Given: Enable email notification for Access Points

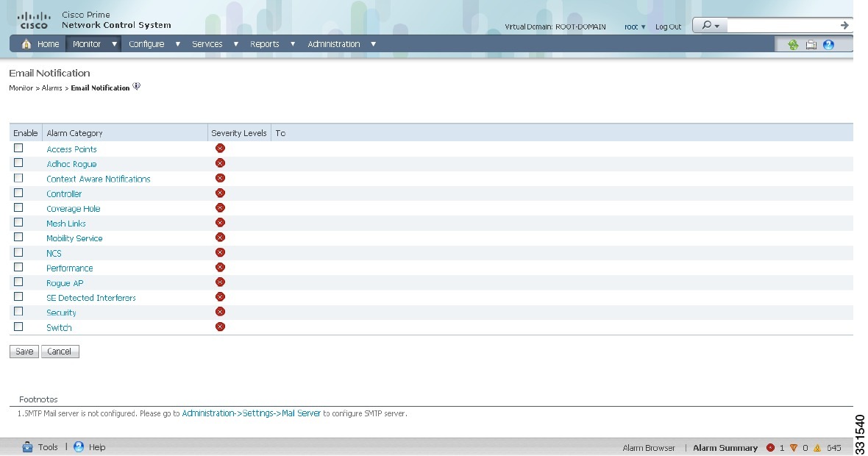Looking at the screenshot, I should click(x=18, y=149).
